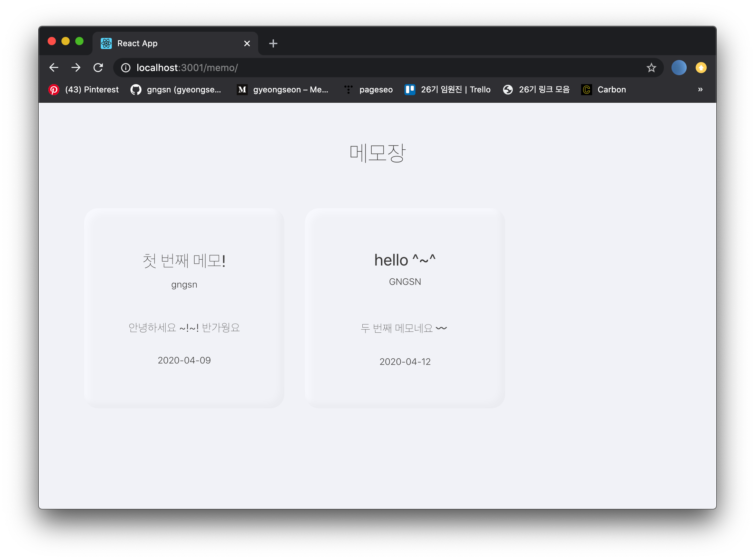Open the Carbon bookmark
Viewport: 755px width, 560px height.
point(604,90)
